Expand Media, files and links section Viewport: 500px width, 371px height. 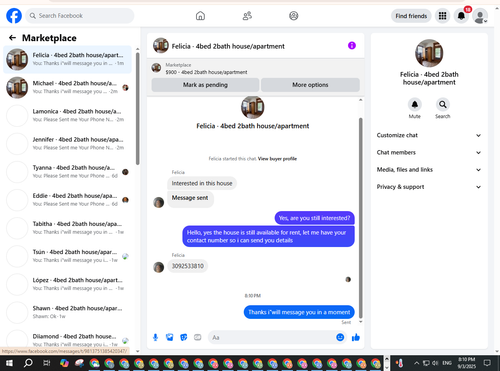(x=429, y=170)
